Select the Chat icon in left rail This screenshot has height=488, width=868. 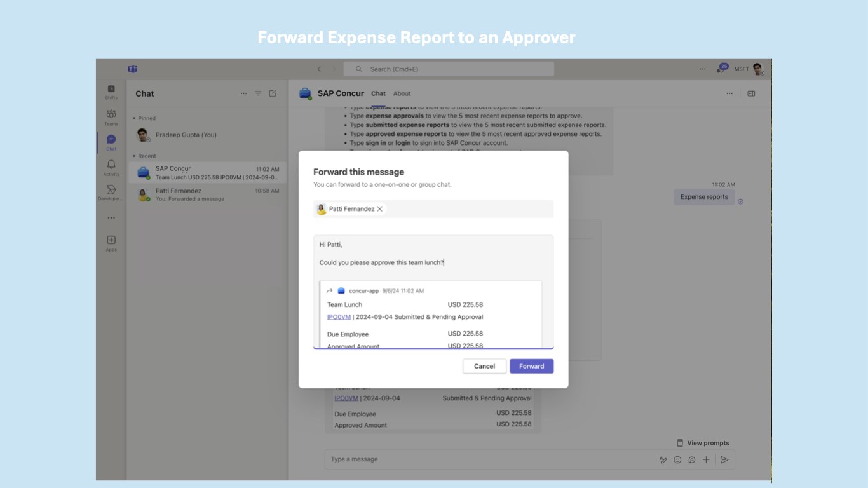(x=111, y=142)
